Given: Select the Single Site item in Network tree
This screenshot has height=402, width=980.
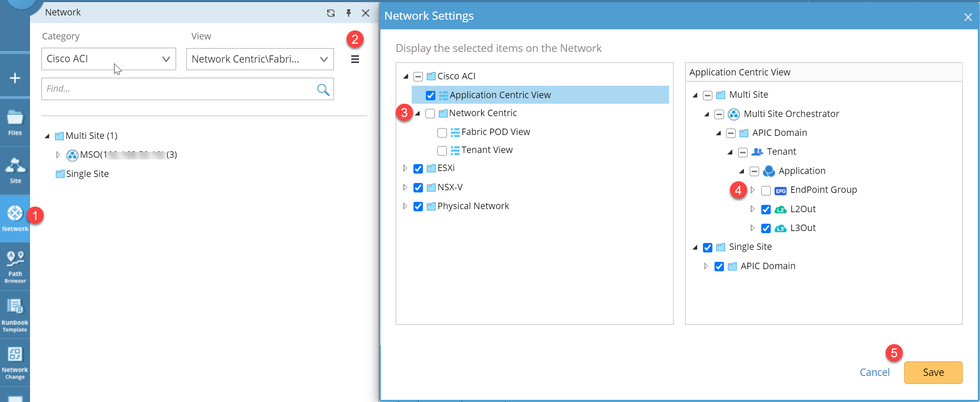Looking at the screenshot, I should pyautogui.click(x=87, y=174).
